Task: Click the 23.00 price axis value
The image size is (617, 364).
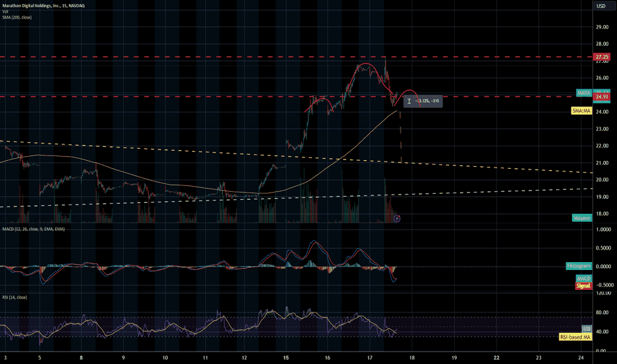Action: (602, 129)
